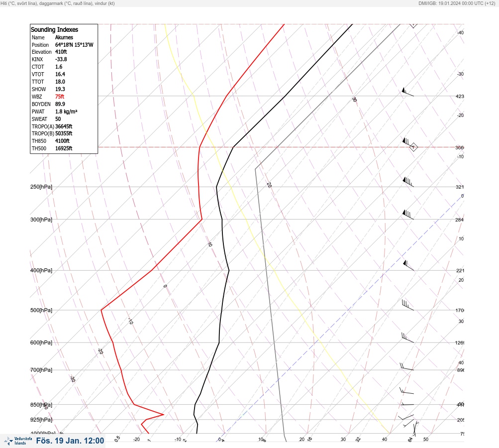Image resolution: width=499 pixels, height=448 pixels.
Task: Select the station name 'Akurnes'
Action: [x=64, y=37]
